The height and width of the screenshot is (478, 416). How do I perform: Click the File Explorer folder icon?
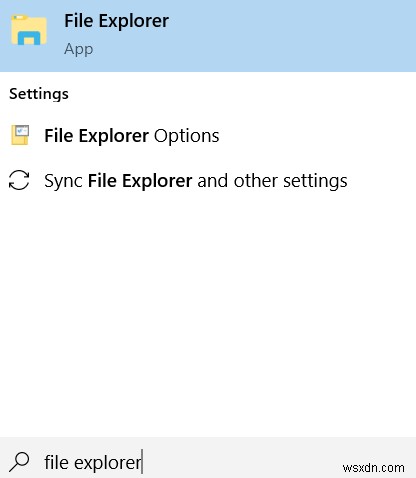pos(29,30)
